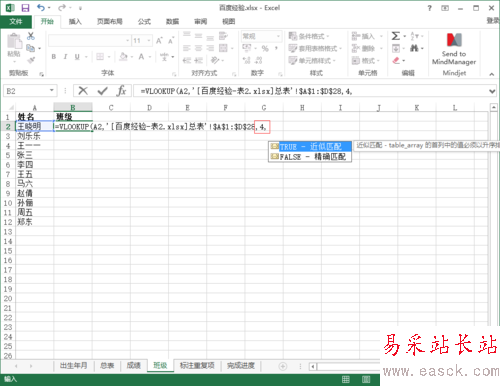Undo the last action
Viewport: 500px width, 386px height.
click(x=41, y=7)
